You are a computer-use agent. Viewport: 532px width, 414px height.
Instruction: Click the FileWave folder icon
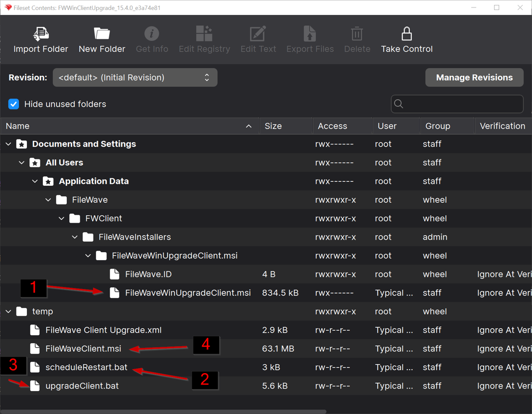point(61,200)
